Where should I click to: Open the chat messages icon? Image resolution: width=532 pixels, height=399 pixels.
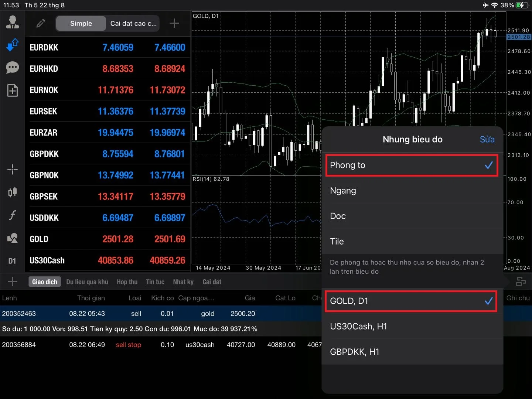[13, 68]
